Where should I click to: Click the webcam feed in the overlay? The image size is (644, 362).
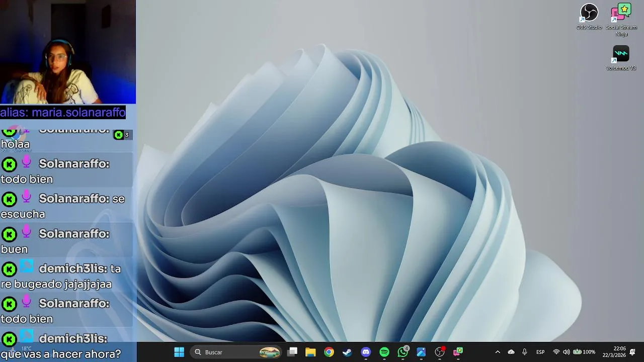click(67, 52)
